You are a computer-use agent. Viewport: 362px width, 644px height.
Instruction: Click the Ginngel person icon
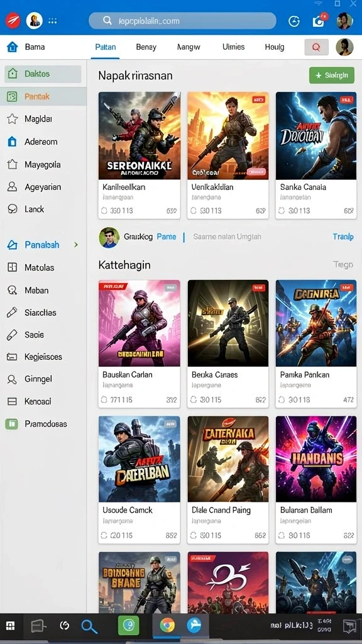click(12, 379)
